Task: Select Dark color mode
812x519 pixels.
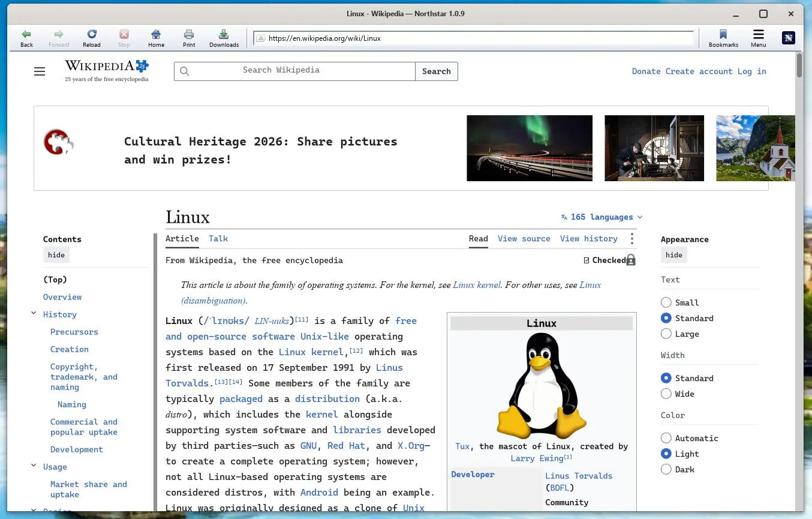Action: coord(666,469)
